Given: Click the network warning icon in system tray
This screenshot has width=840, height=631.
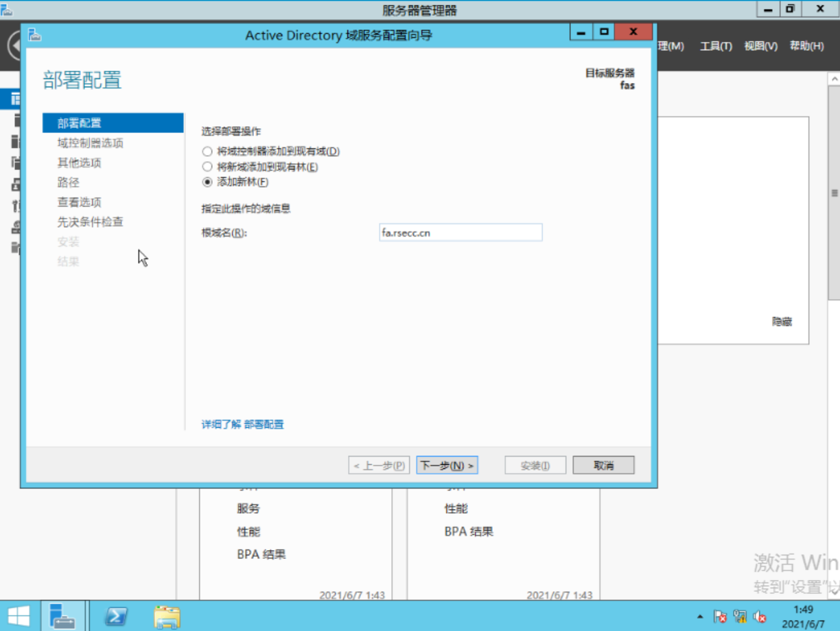Looking at the screenshot, I should (740, 617).
